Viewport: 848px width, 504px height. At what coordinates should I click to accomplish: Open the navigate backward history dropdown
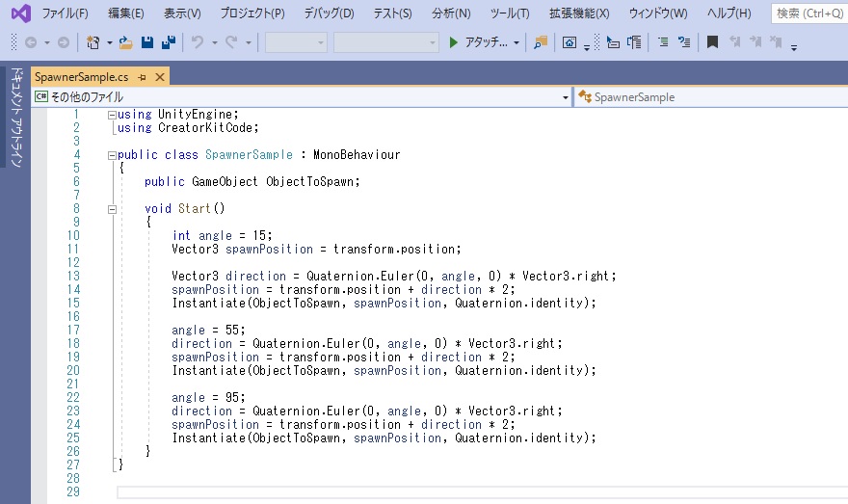tap(47, 42)
